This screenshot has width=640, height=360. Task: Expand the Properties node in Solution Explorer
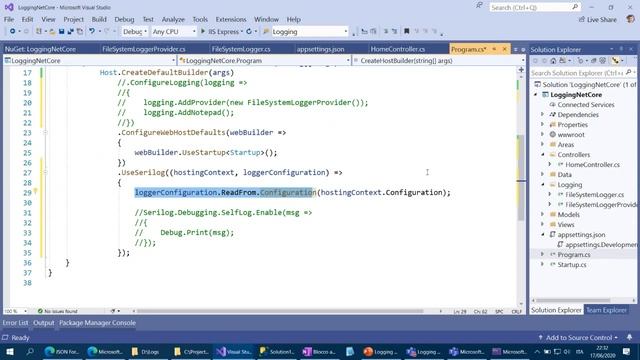coord(543,124)
